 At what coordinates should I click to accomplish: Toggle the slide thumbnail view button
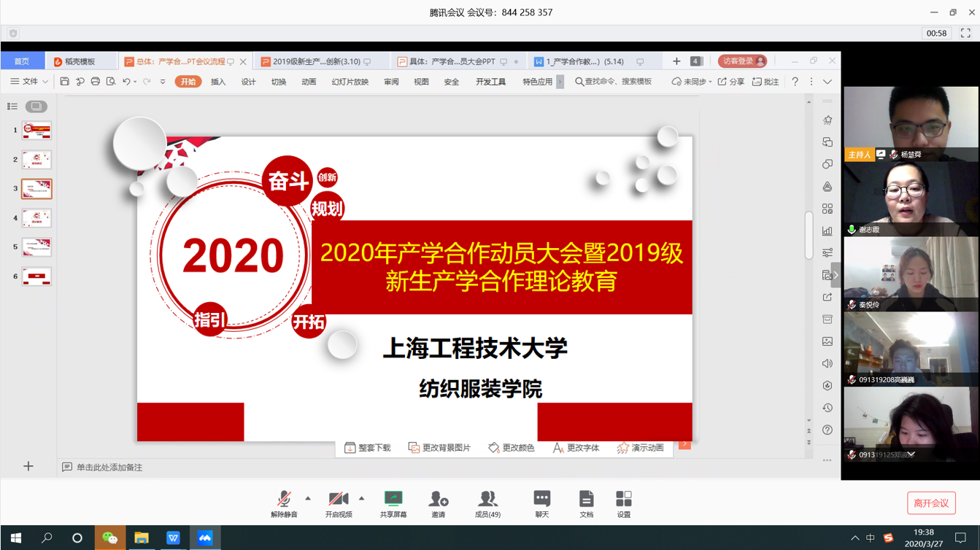(36, 106)
